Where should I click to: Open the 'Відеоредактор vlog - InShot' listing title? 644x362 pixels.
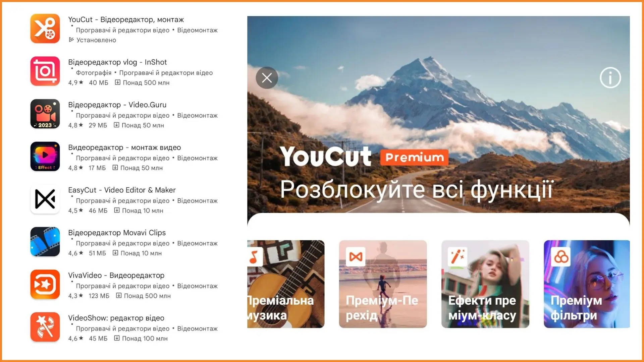tap(117, 62)
